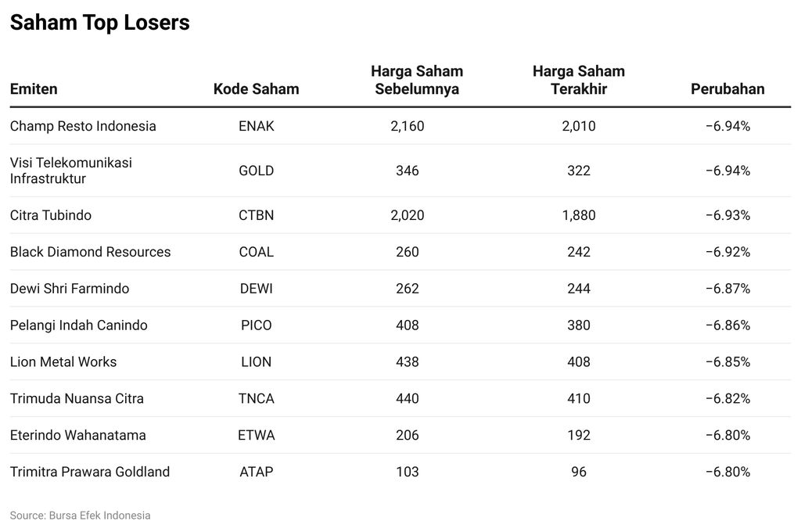
Task: Click the ENAK stock code
Action: tap(256, 126)
